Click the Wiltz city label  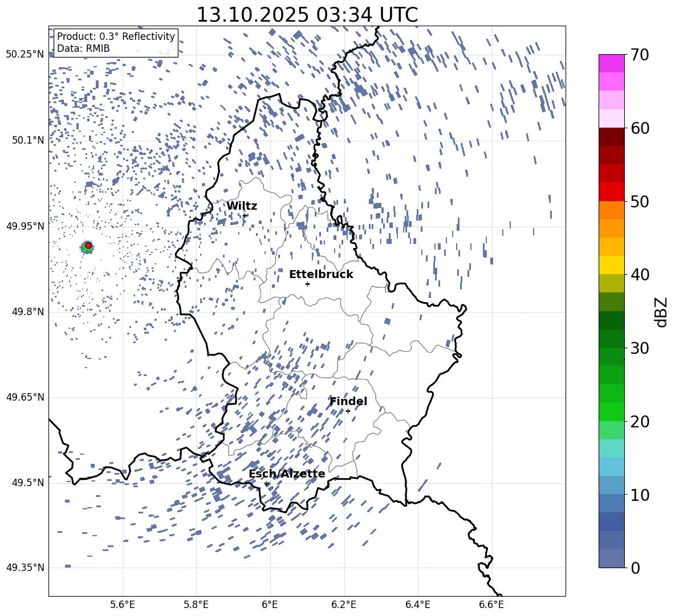pyautogui.click(x=242, y=206)
